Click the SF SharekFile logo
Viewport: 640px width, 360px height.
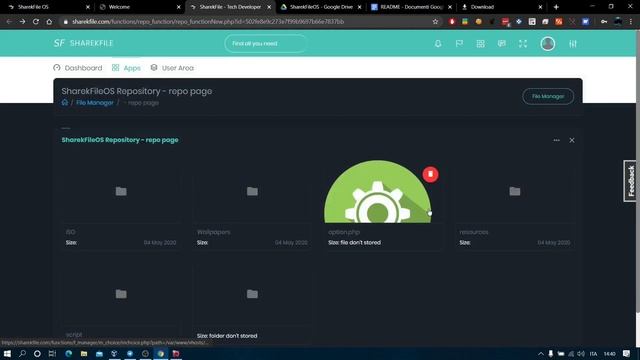click(x=84, y=43)
